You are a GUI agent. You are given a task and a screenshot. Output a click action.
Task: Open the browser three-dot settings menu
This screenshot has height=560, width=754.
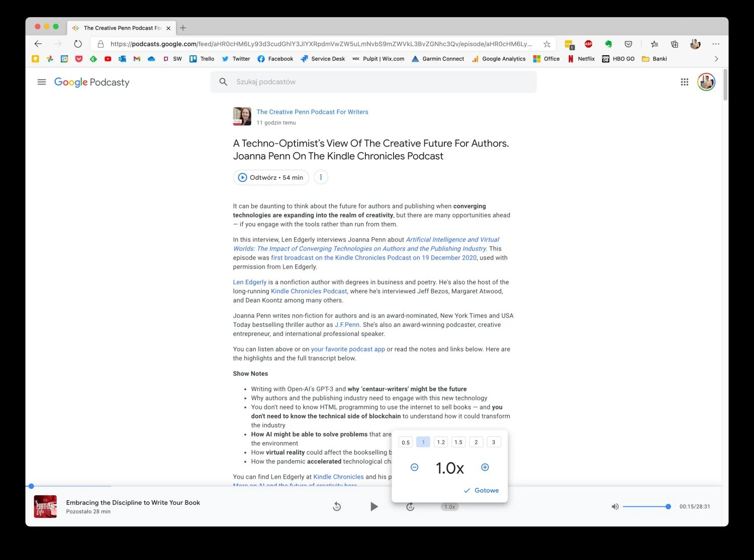click(716, 44)
